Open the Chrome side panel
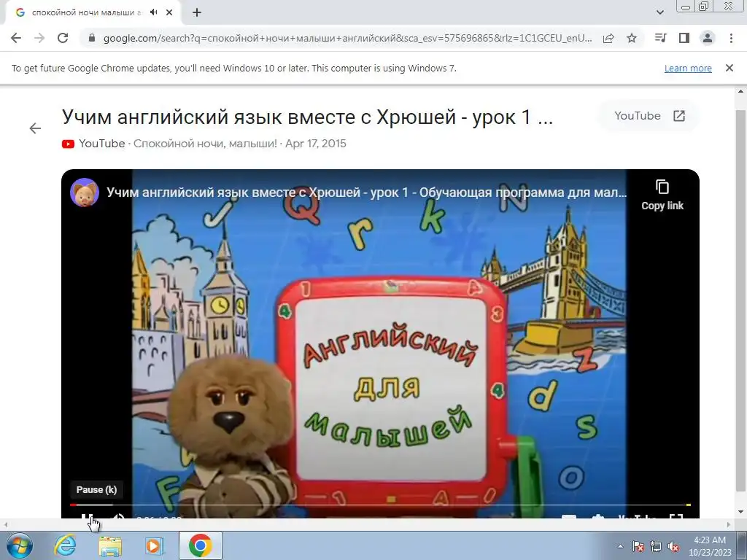The width and height of the screenshot is (747, 560). [684, 38]
